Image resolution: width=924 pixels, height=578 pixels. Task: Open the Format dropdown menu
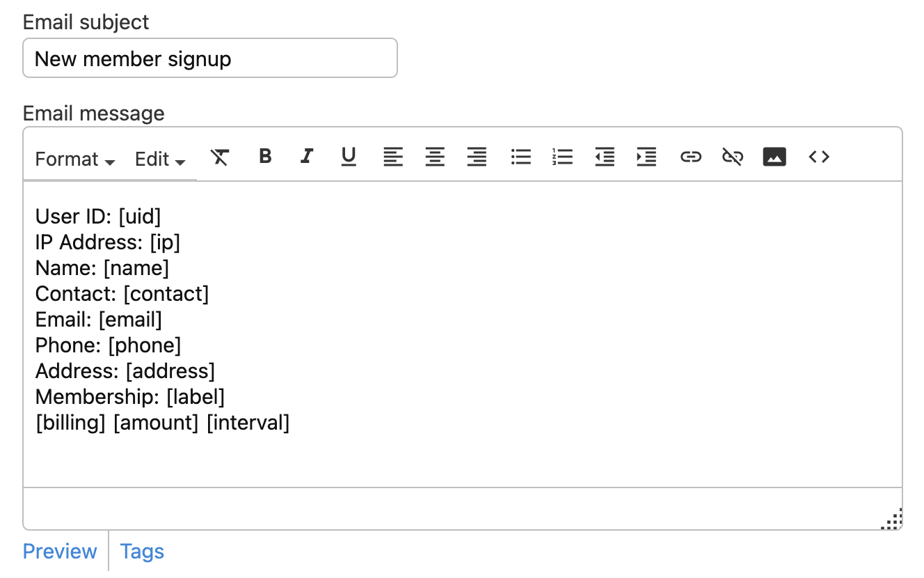pyautogui.click(x=75, y=159)
